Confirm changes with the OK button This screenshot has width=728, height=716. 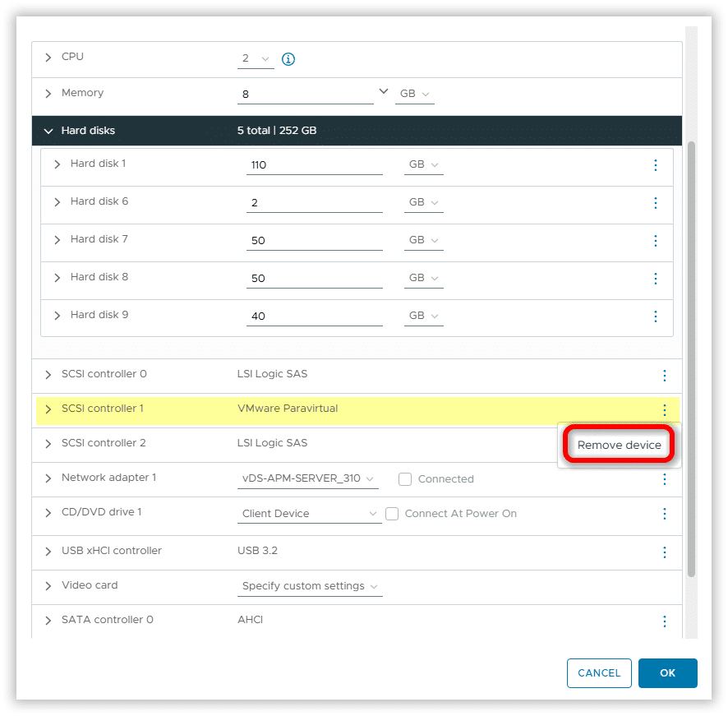coord(667,673)
